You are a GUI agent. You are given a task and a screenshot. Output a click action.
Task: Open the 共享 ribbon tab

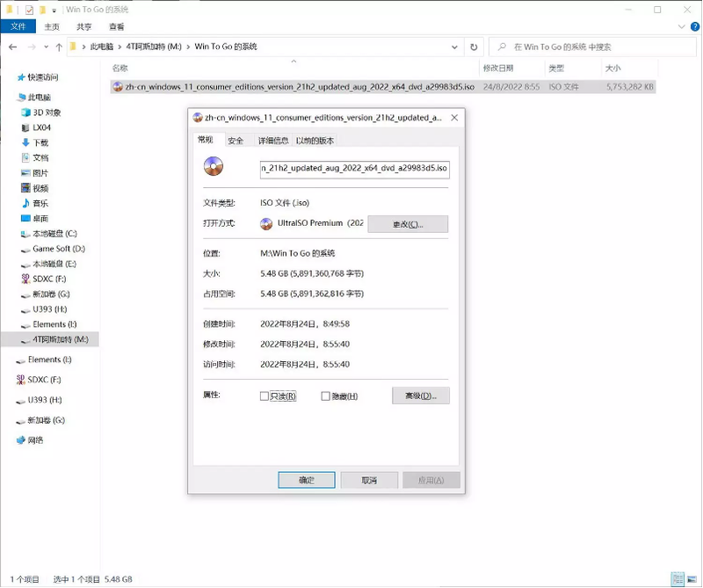pyautogui.click(x=83, y=27)
